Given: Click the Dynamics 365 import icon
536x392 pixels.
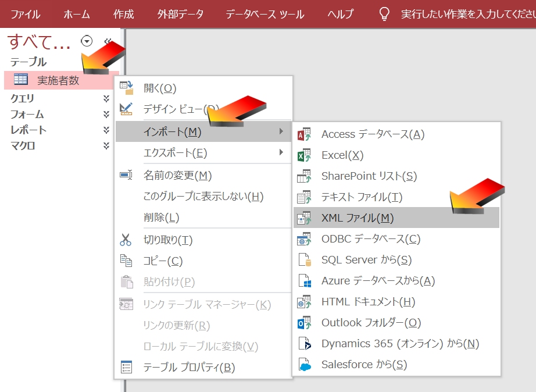Looking at the screenshot, I should pos(304,343).
